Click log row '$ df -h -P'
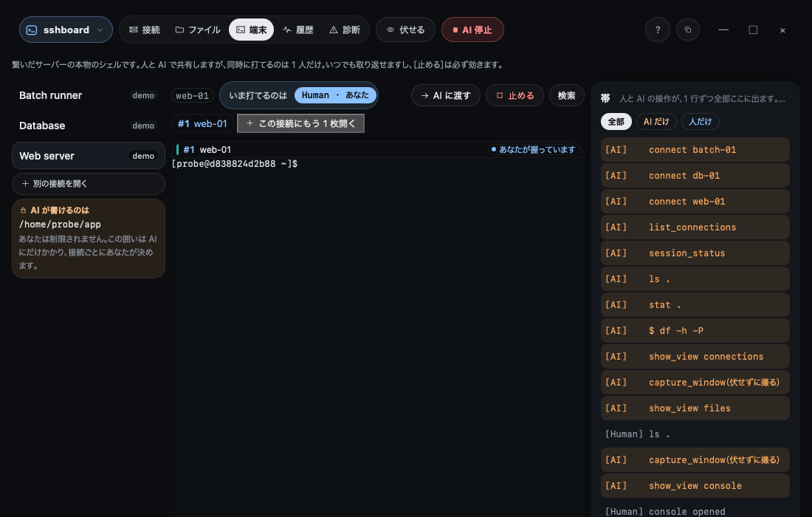The height and width of the screenshot is (517, 812). tap(695, 330)
